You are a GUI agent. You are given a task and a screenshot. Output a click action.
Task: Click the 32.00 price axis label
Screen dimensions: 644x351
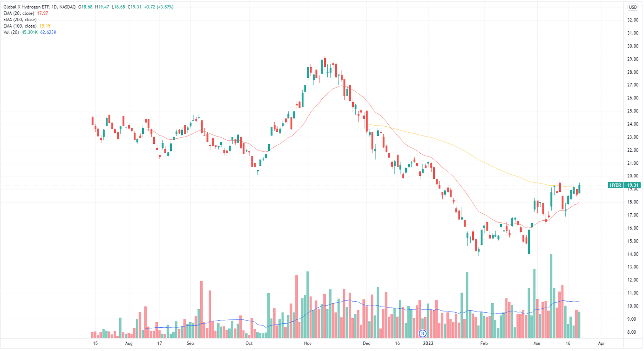633,20
